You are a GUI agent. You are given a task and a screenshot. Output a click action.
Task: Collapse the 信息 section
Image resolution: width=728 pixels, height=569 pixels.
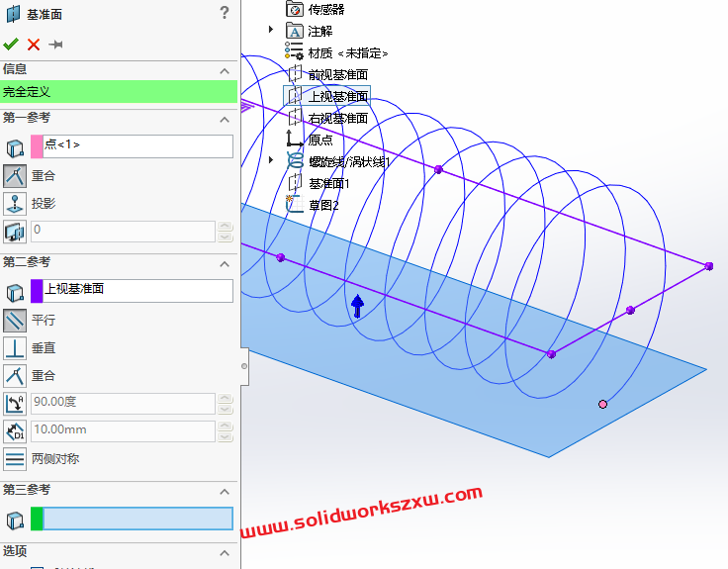coord(225,71)
